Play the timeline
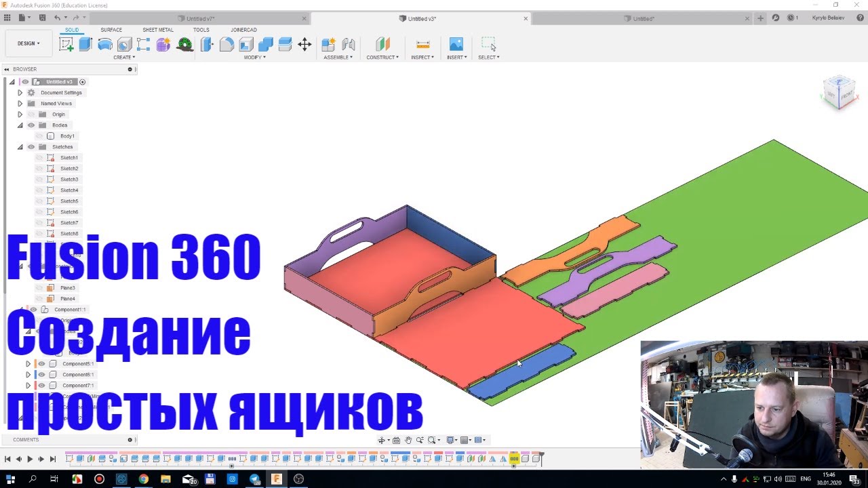The height and width of the screenshot is (488, 868). coord(30,459)
